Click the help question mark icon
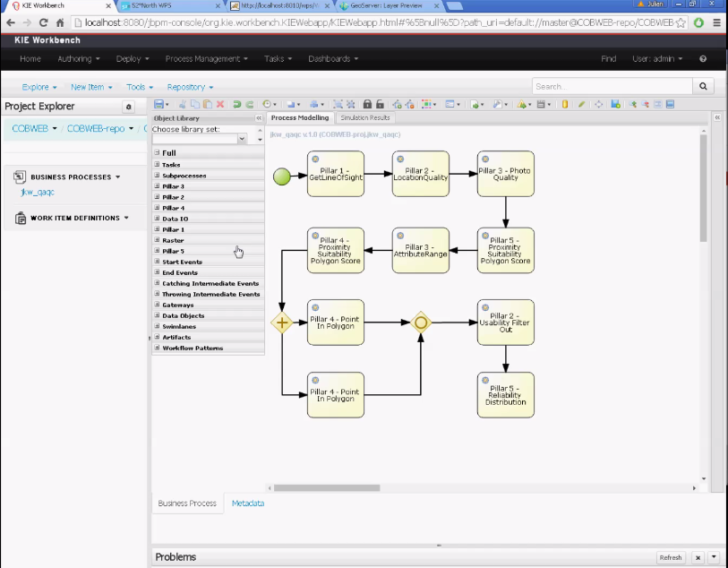The width and height of the screenshot is (728, 568). [703, 58]
